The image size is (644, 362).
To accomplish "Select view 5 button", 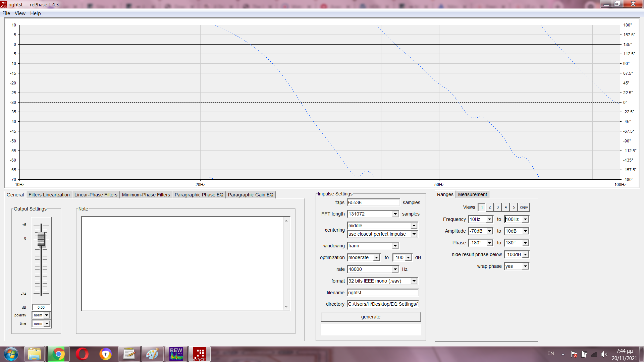I will (x=514, y=207).
